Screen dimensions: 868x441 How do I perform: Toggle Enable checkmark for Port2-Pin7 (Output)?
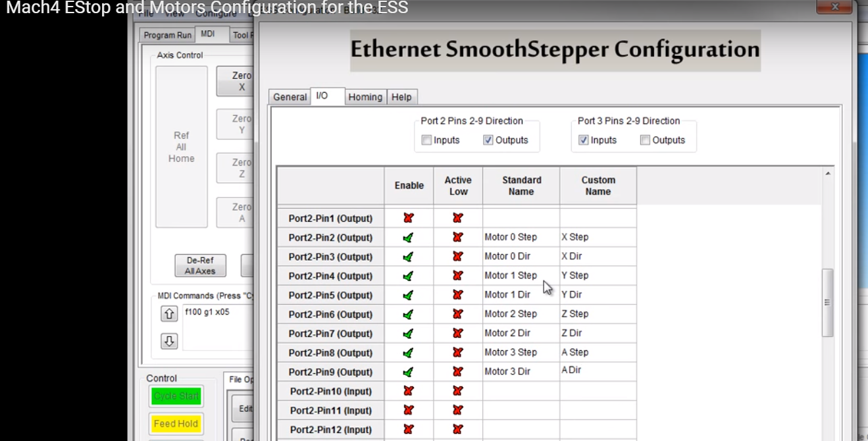[x=409, y=333]
